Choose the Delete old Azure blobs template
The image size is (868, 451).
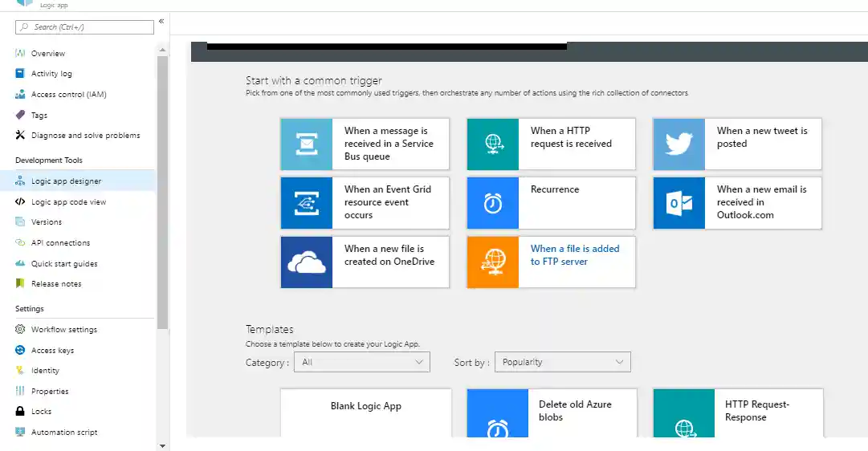pyautogui.click(x=575, y=411)
